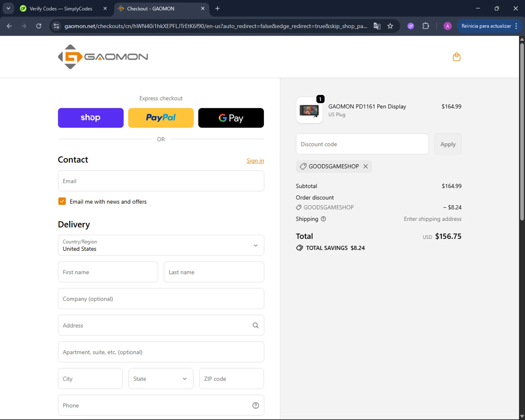
Task: Click the GAOMON PD1161 product thumbnail
Action: (309, 110)
